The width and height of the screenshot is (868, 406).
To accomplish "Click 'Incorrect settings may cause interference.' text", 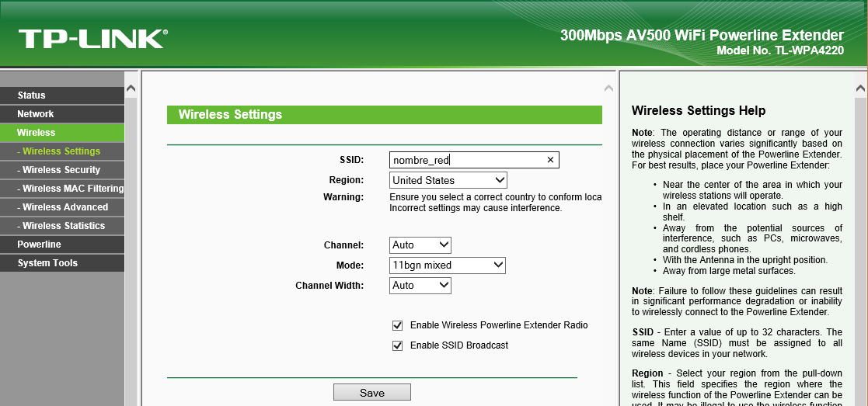I will (x=476, y=209).
